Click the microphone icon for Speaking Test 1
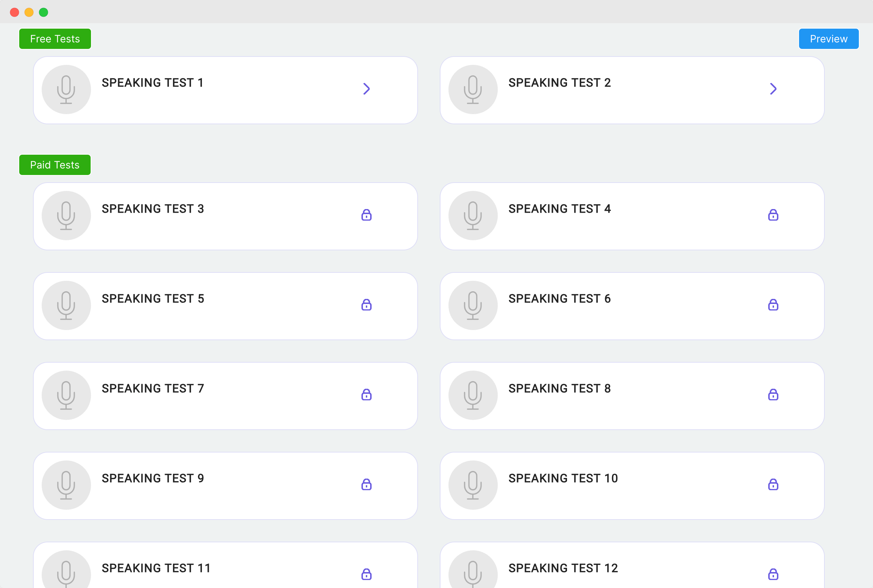Viewport: 873px width, 588px height. (x=66, y=89)
